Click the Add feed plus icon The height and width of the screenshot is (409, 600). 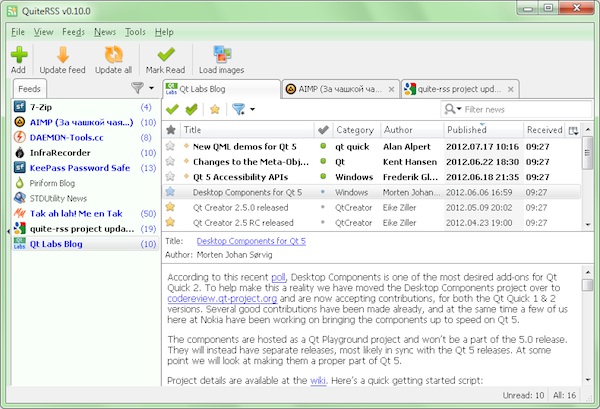(19, 55)
